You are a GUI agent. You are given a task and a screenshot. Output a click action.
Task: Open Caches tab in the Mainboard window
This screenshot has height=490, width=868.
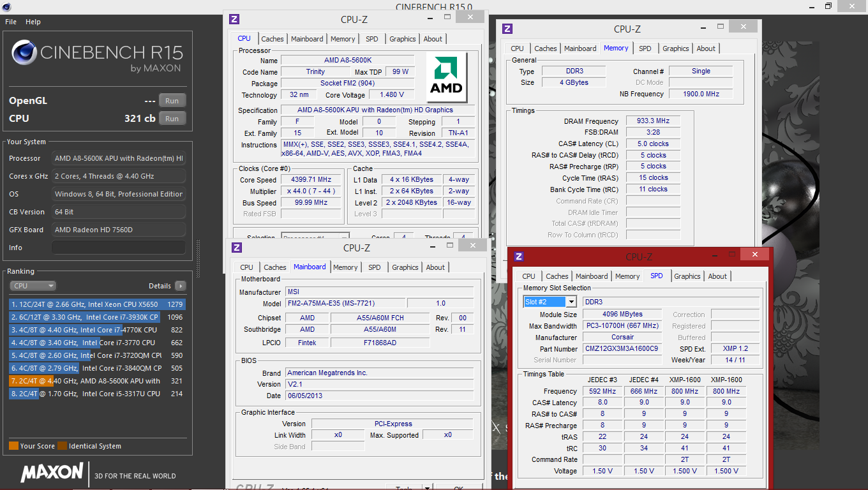275,267
